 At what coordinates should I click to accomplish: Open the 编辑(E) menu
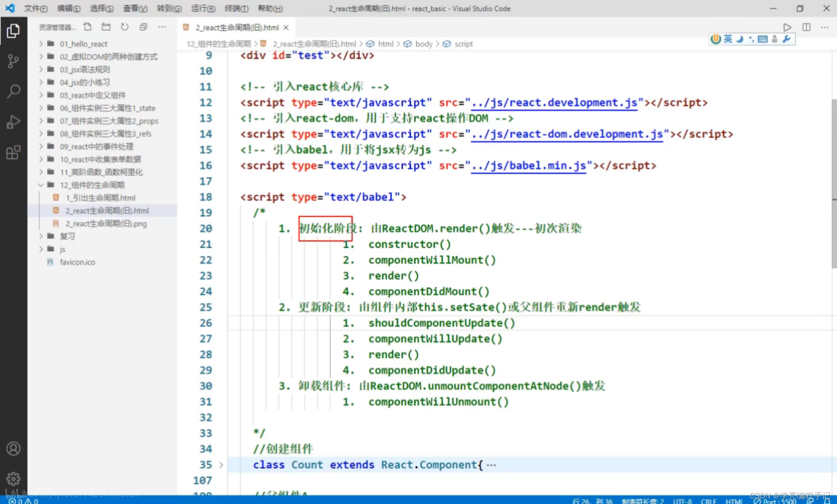[x=69, y=8]
